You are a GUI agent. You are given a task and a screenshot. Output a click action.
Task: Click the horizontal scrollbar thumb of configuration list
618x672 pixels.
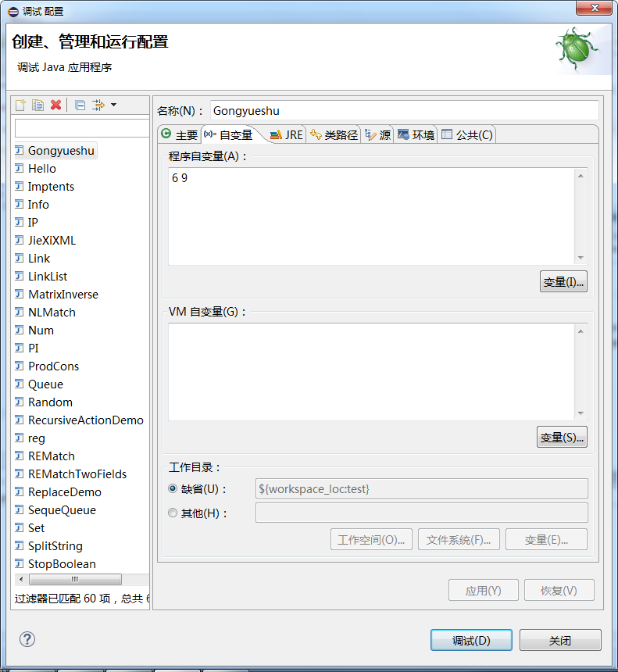75,580
